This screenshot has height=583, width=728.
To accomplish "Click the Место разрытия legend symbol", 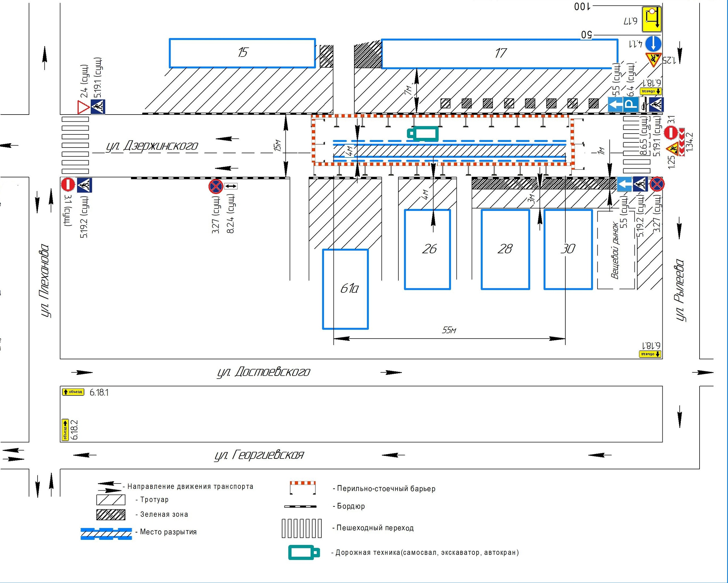I will click(106, 534).
